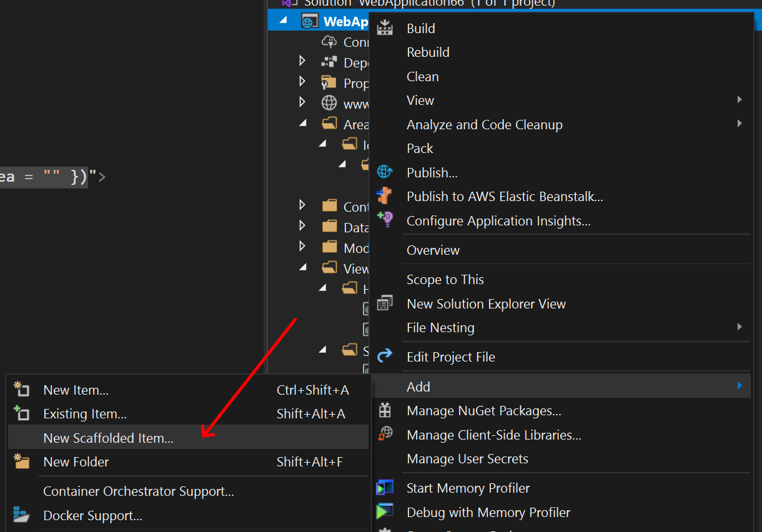Select New Scaffolded Item from the menu
This screenshot has width=762, height=532.
point(108,438)
